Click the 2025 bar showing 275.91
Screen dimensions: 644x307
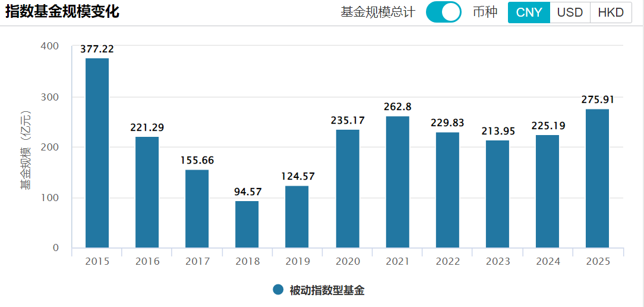tap(597, 178)
